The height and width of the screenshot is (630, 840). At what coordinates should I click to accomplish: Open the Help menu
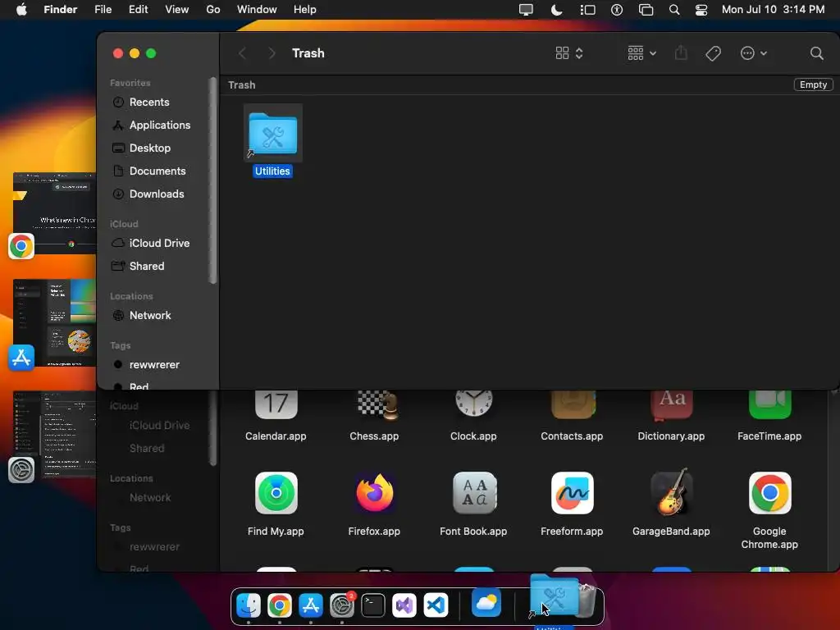click(305, 10)
